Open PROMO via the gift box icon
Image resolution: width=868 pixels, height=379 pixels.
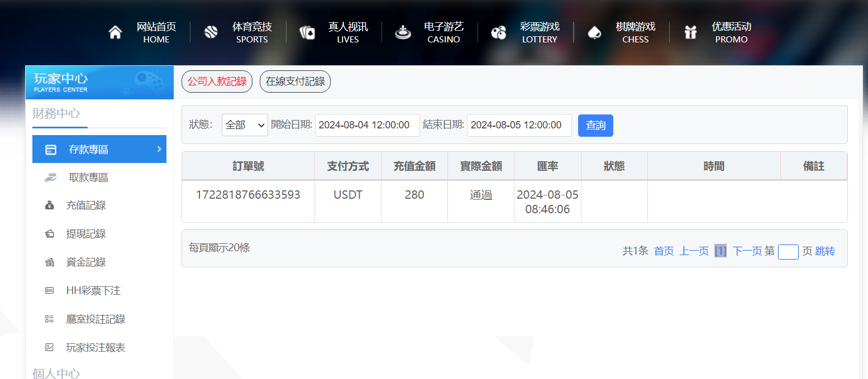click(690, 31)
